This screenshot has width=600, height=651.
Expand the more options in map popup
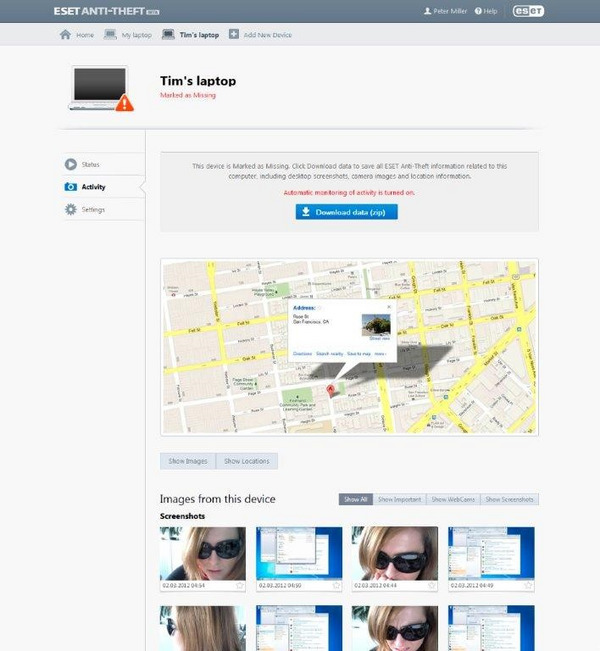380,354
